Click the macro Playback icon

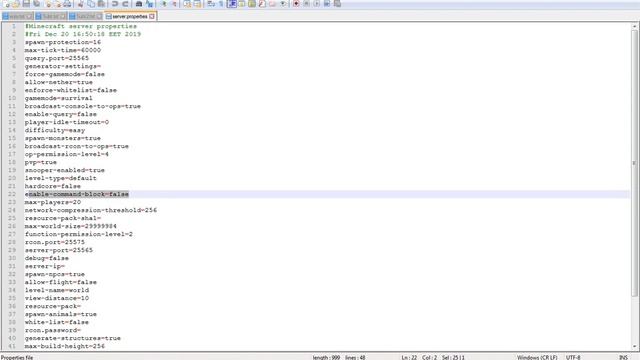316,4
